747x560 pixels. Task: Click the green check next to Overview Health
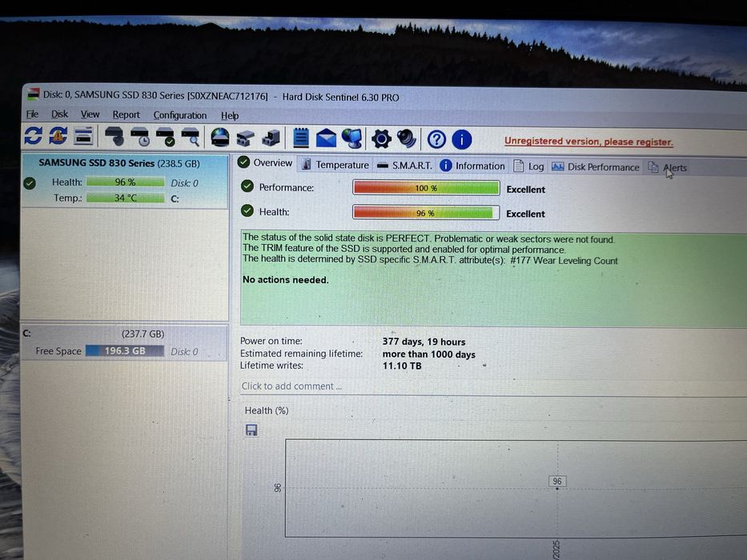click(x=247, y=210)
